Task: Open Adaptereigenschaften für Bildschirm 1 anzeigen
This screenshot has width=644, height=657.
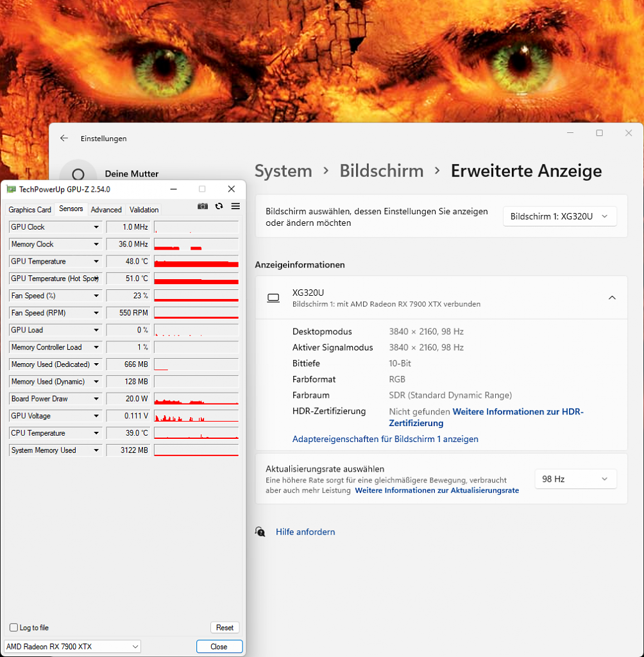Action: [x=385, y=439]
